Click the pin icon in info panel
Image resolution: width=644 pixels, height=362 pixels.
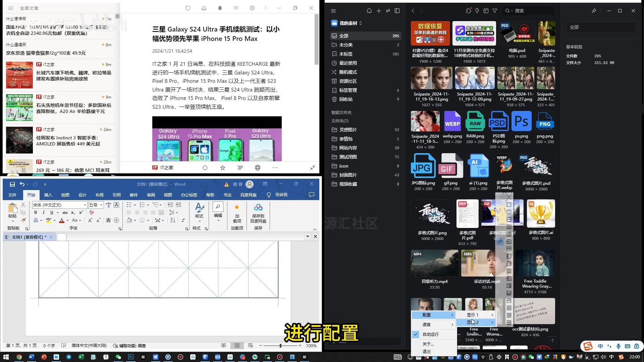pyautogui.click(x=594, y=11)
